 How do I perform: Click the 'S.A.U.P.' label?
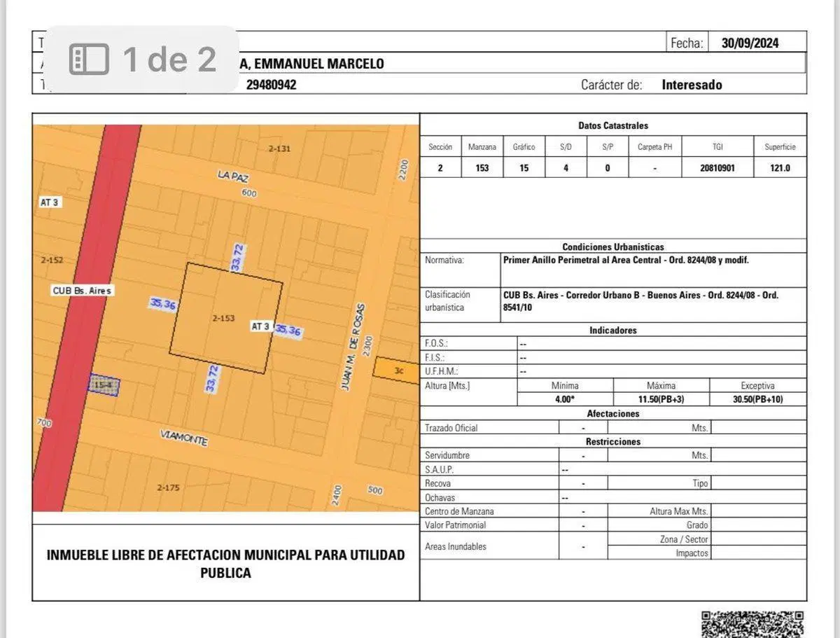tap(440, 470)
